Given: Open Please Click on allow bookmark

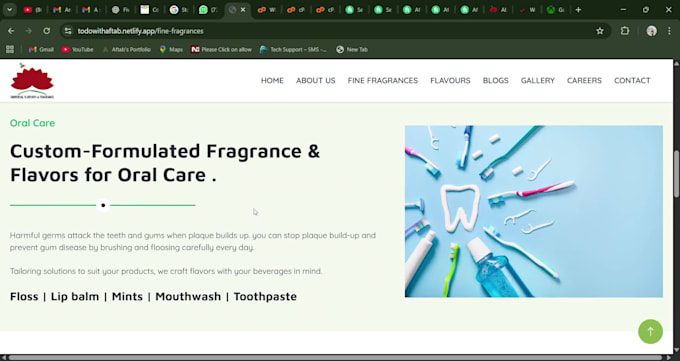Looking at the screenshot, I should (221, 49).
